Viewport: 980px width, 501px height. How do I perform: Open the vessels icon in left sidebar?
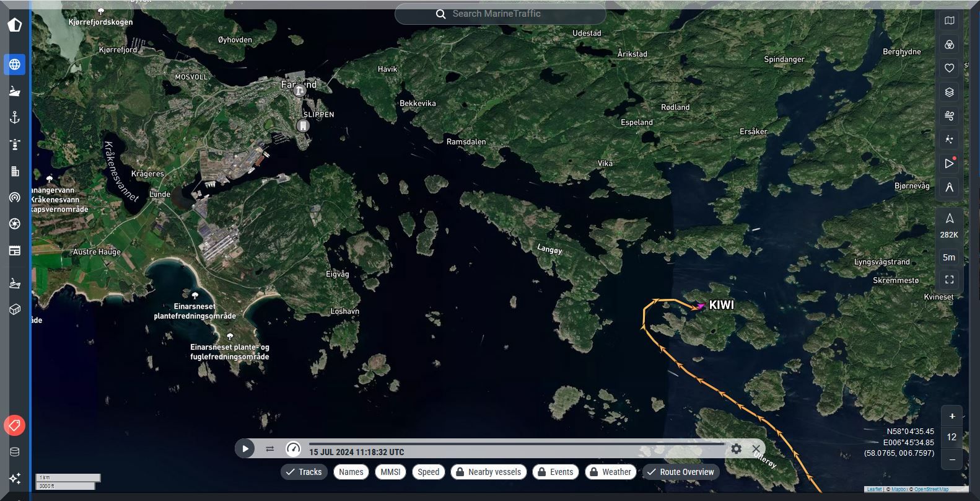click(x=15, y=91)
